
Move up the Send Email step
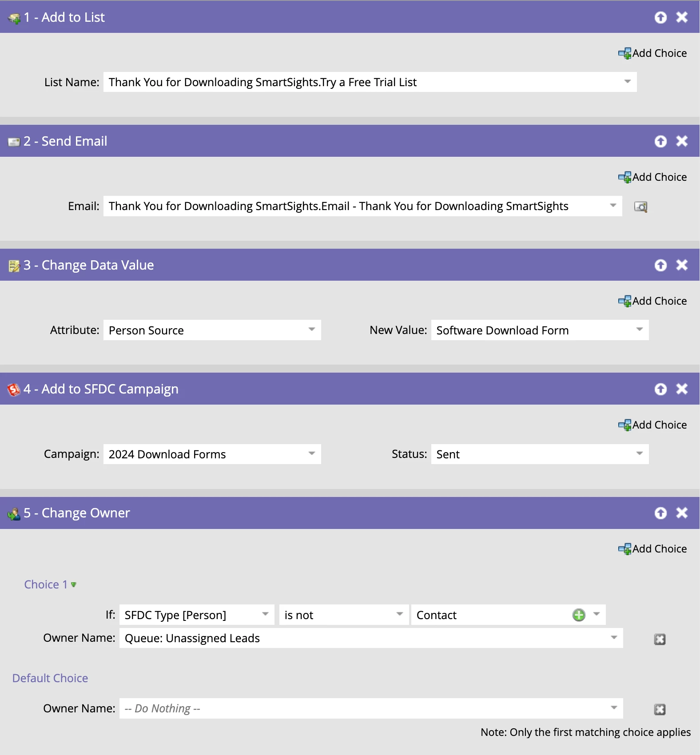click(660, 141)
